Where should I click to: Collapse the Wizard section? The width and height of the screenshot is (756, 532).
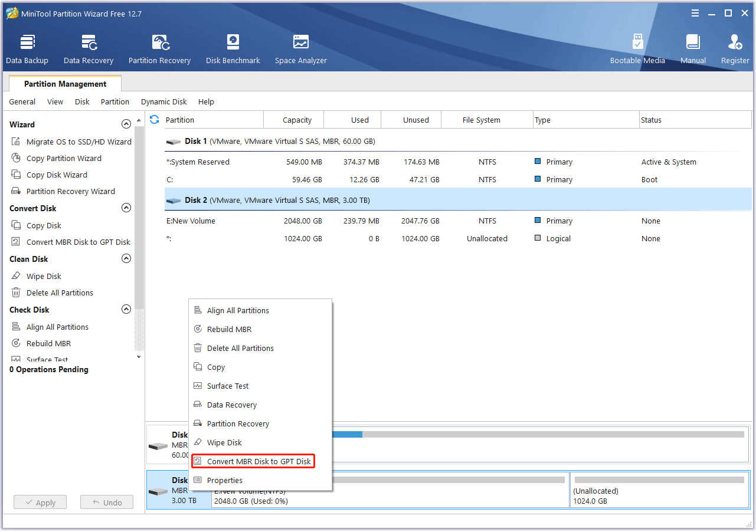click(126, 124)
